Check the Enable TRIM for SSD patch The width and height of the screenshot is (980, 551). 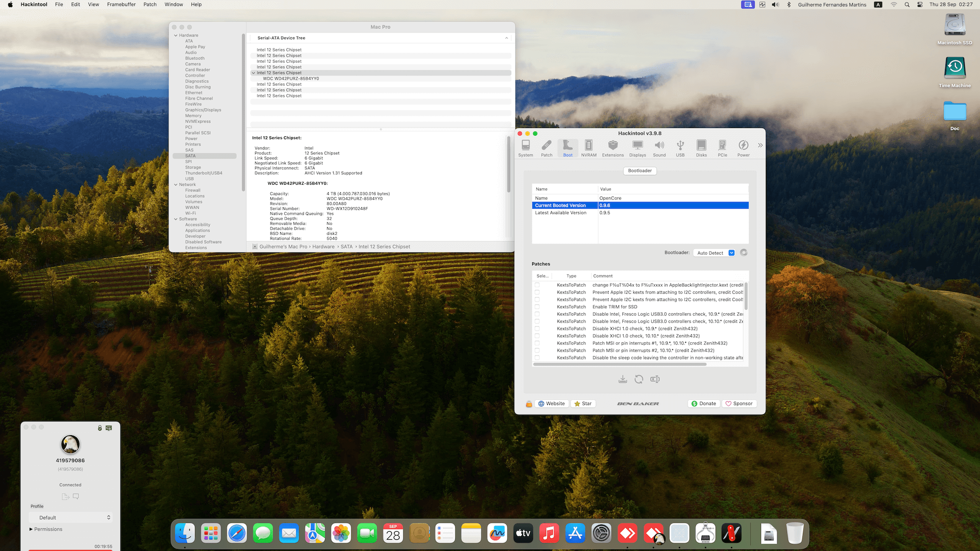point(537,307)
